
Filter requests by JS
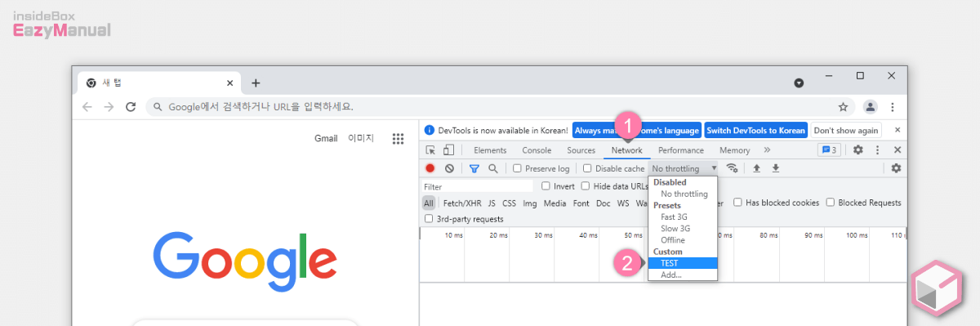coord(492,203)
